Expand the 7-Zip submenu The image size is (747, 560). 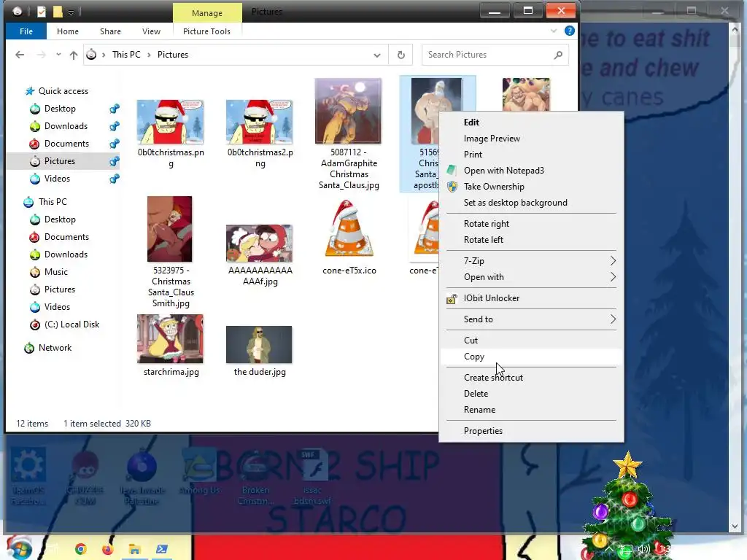[613, 261]
